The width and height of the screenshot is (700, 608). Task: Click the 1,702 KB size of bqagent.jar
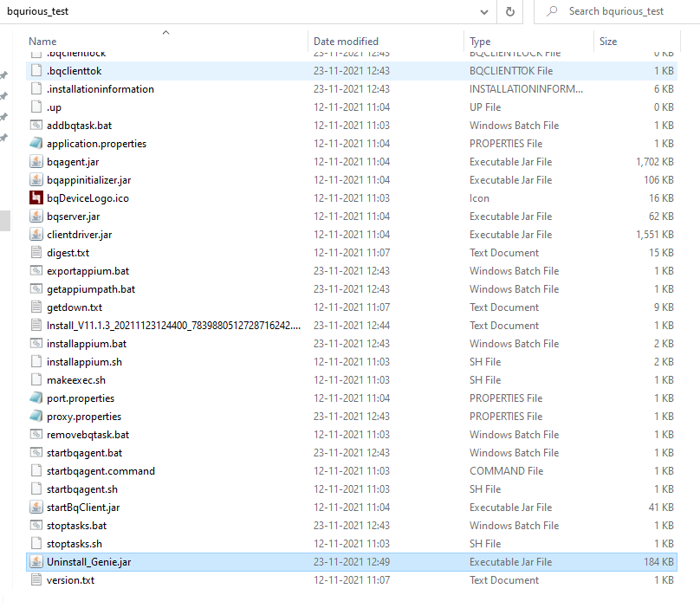[x=654, y=162]
